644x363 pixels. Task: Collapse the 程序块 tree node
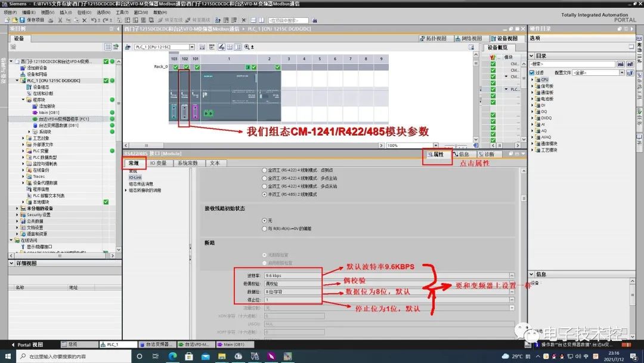[x=23, y=100]
